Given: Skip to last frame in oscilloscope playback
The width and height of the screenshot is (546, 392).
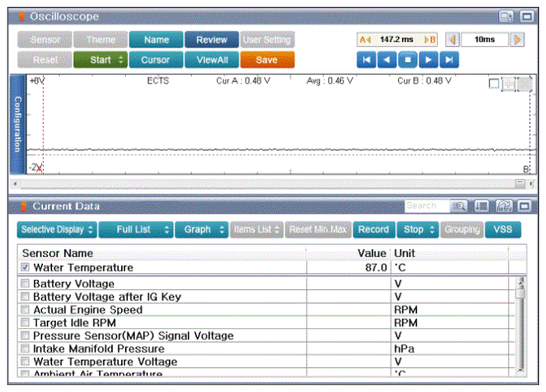Looking at the screenshot, I should (450, 60).
